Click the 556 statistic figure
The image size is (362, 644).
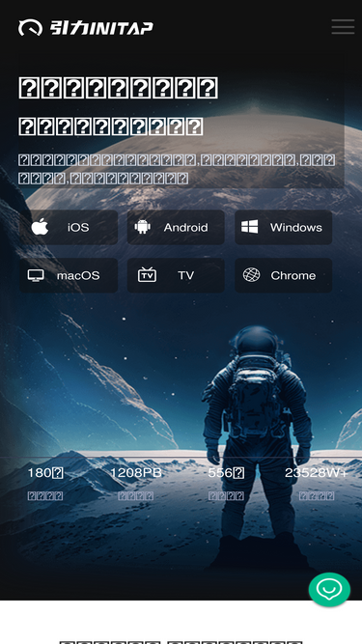(x=226, y=473)
